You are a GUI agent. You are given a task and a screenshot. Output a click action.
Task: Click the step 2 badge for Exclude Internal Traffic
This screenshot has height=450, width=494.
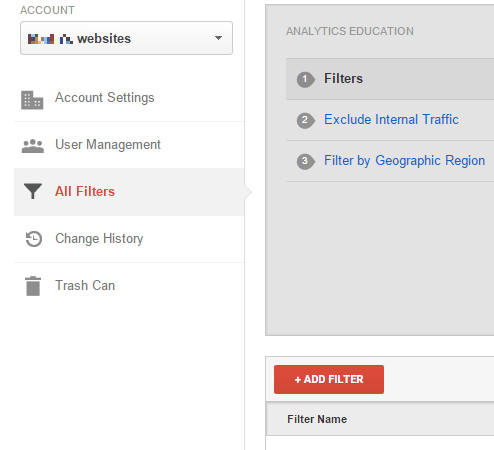tap(305, 120)
